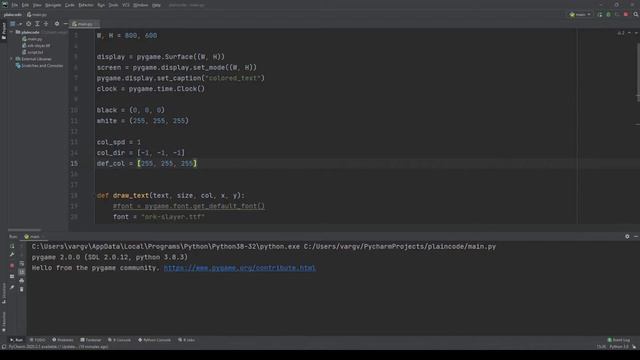This screenshot has height=360, width=640.
Task: Open the Project view dropdown arrow
Action: pos(20,24)
